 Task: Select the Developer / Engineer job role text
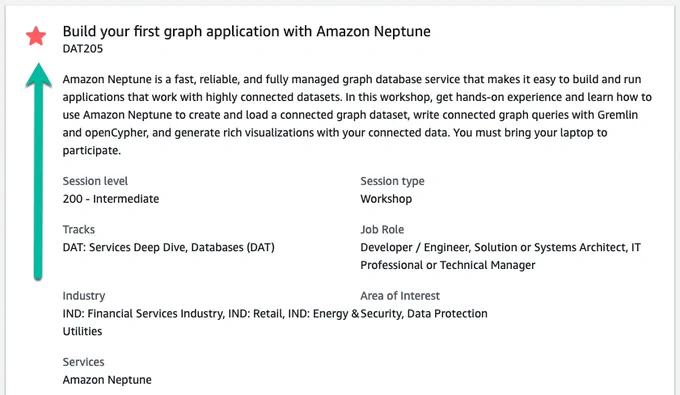click(x=415, y=248)
